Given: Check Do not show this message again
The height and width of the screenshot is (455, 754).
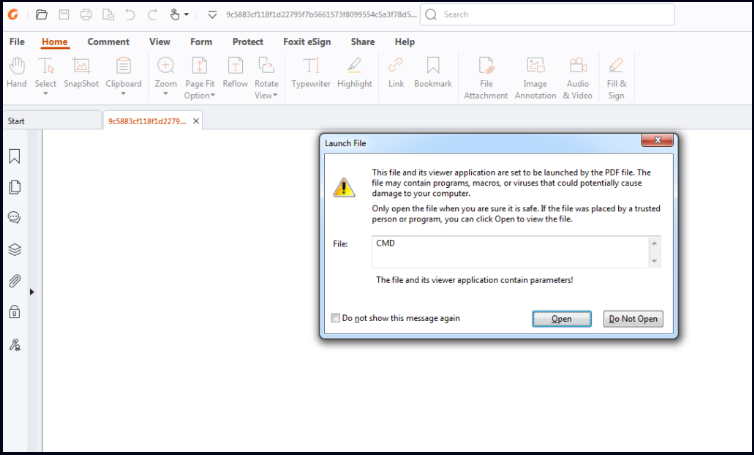Looking at the screenshot, I should pyautogui.click(x=335, y=318).
